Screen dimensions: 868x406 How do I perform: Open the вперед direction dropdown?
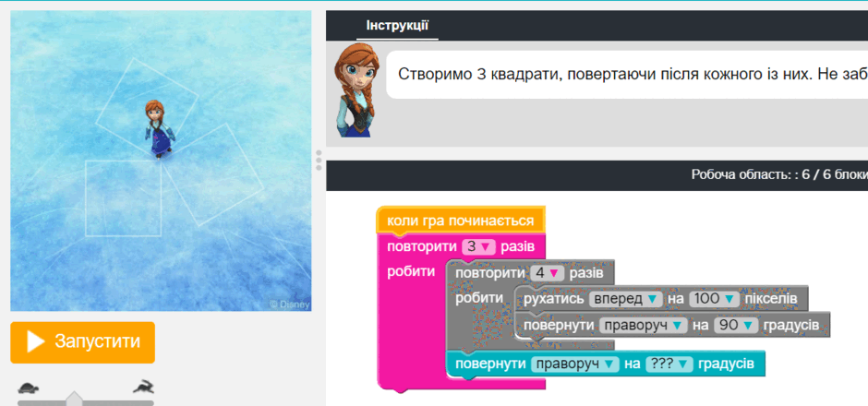pos(626,299)
